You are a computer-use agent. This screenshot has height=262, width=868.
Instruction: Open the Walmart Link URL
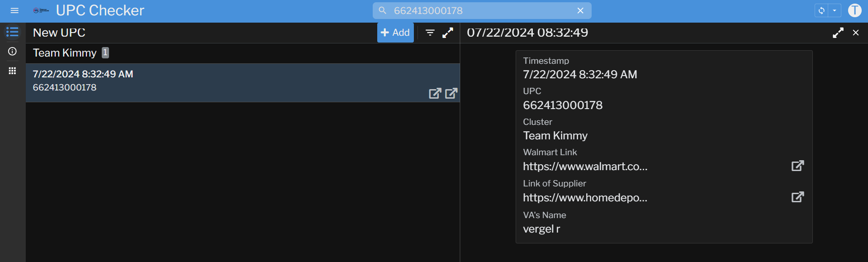(797, 166)
